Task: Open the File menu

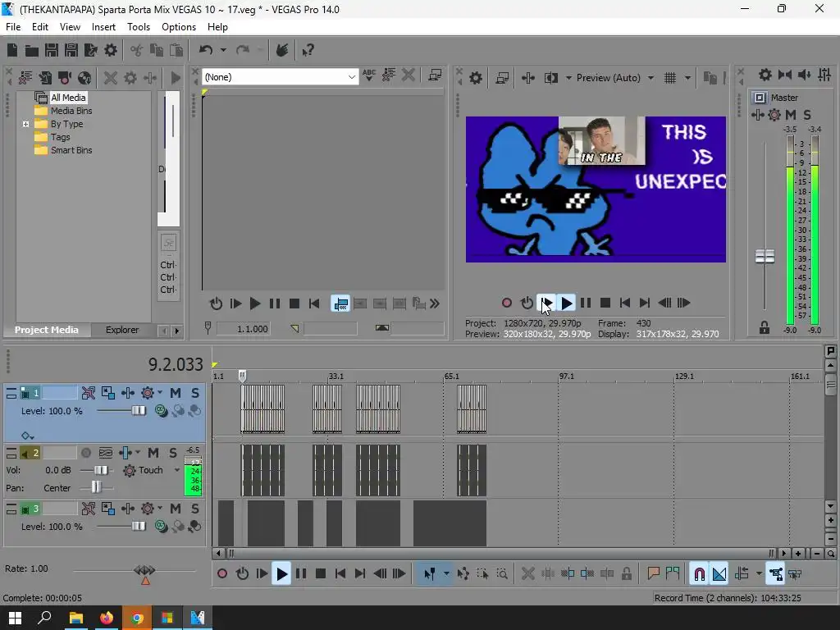Action: (x=13, y=27)
